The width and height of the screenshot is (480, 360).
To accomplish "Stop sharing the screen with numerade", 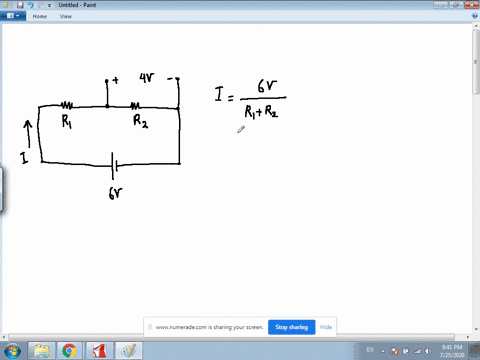I will [x=291, y=327].
